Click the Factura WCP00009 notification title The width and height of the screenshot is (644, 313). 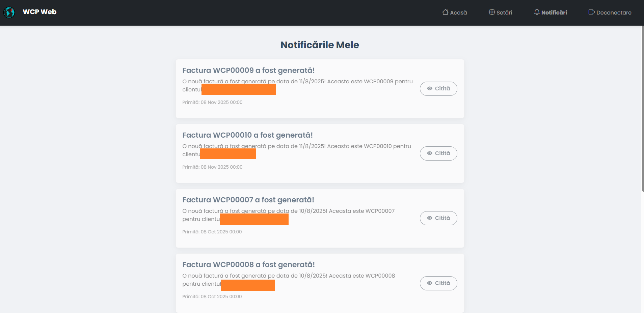pos(248,70)
